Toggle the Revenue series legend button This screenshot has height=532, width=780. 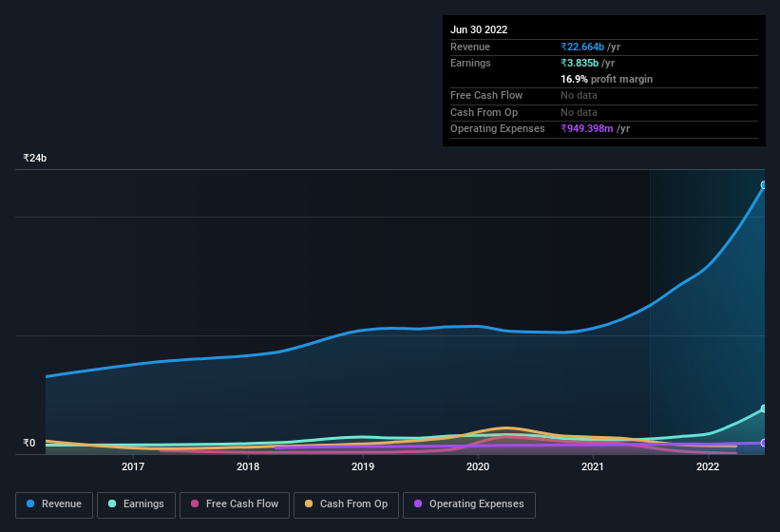[x=54, y=504]
